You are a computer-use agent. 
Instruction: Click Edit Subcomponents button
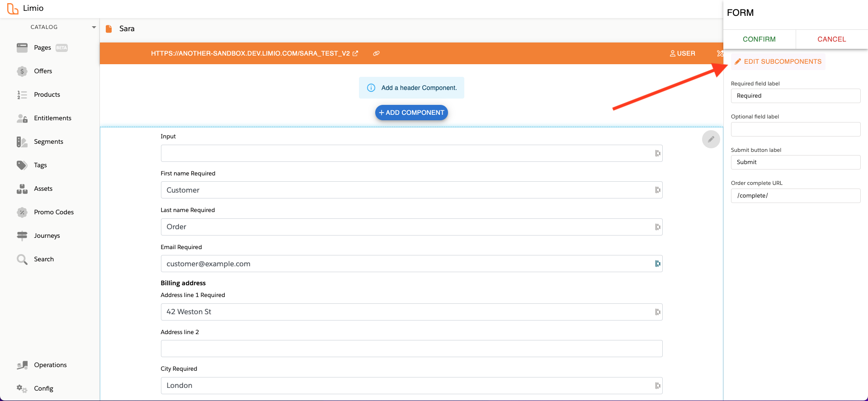point(778,61)
